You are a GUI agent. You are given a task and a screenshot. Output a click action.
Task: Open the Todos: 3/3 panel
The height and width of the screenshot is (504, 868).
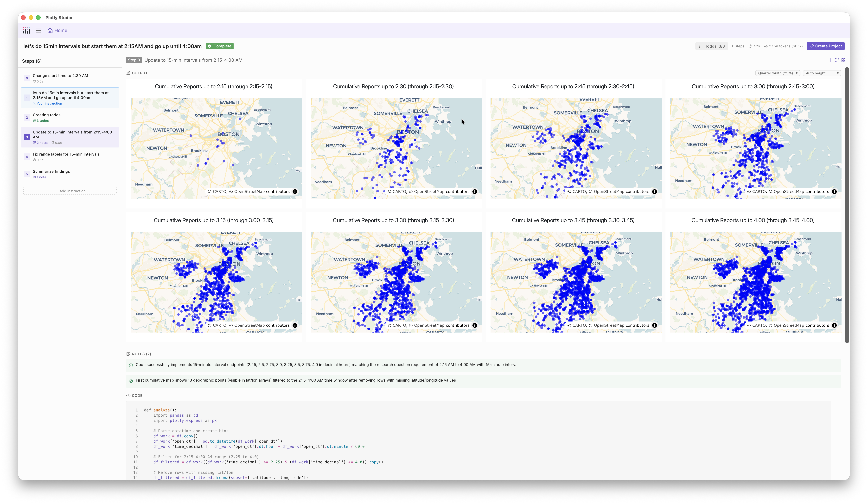711,46
